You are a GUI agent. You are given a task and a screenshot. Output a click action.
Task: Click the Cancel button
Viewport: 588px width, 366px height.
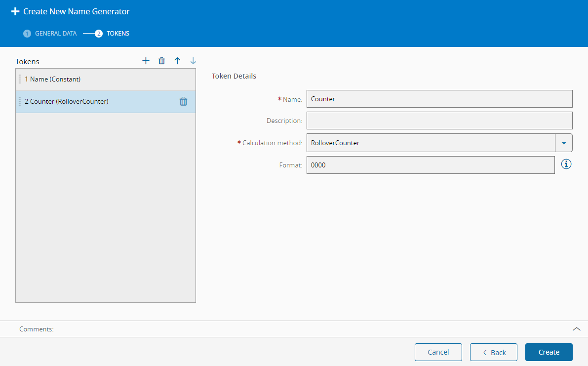438,352
